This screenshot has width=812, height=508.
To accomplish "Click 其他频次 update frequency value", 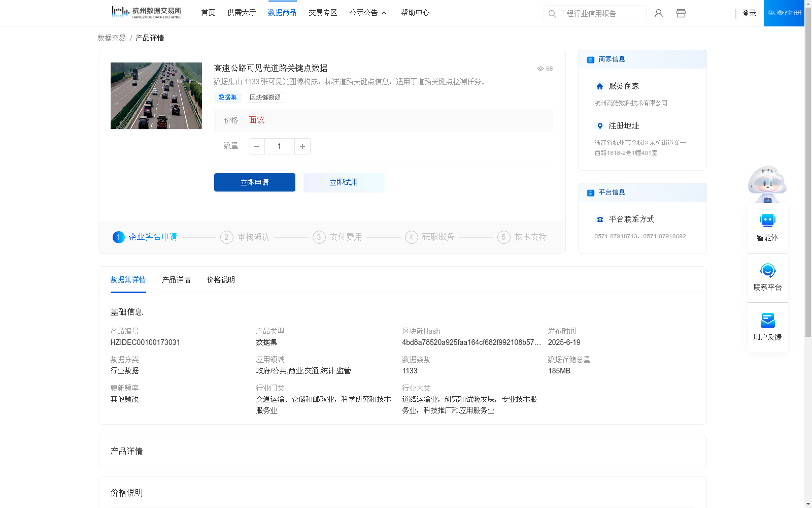I will tap(124, 399).
